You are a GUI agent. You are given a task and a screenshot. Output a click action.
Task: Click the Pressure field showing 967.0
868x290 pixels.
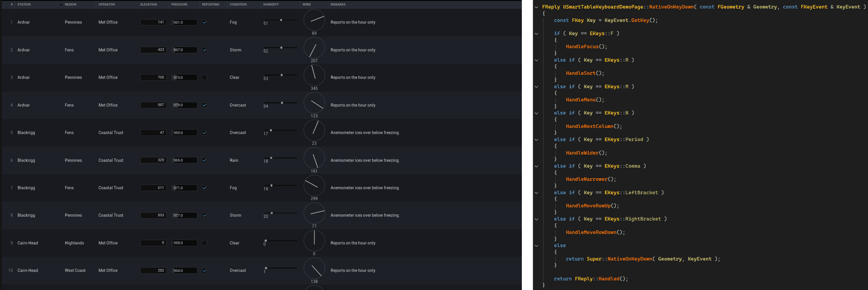coord(184,50)
